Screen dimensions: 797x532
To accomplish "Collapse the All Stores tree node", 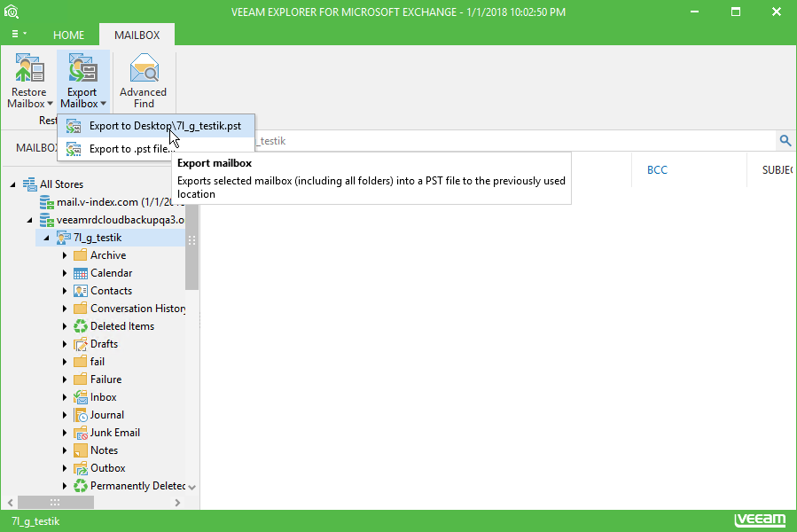I will [x=12, y=184].
